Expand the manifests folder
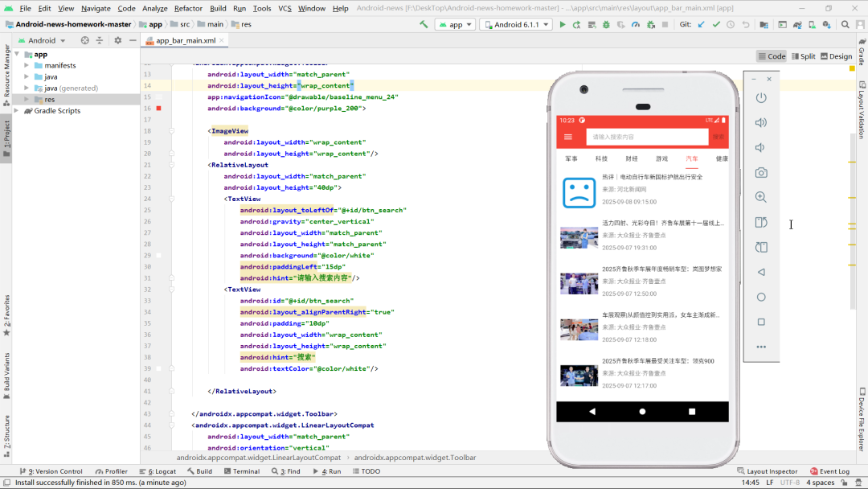 click(x=27, y=65)
